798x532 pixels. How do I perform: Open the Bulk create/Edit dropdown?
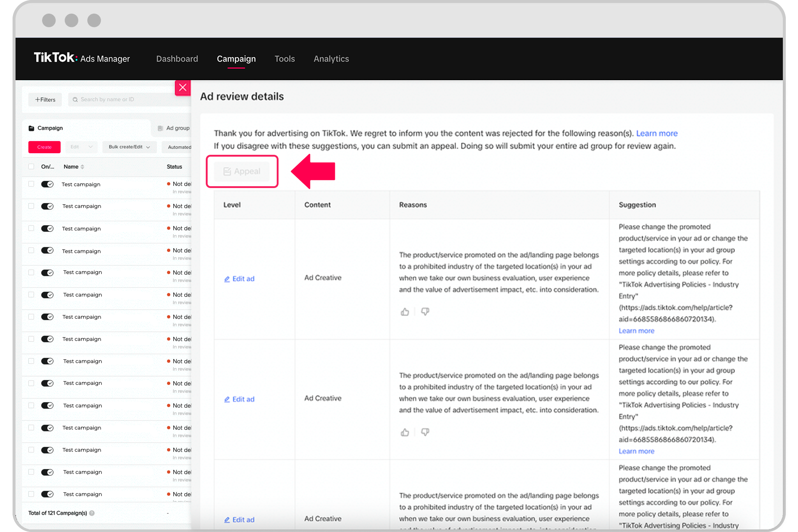(129, 147)
